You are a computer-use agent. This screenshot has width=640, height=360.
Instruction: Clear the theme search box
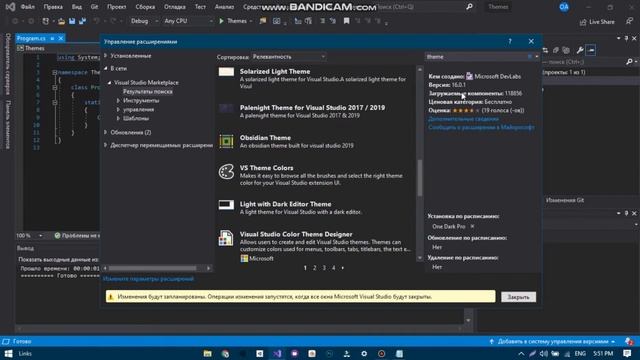point(529,57)
